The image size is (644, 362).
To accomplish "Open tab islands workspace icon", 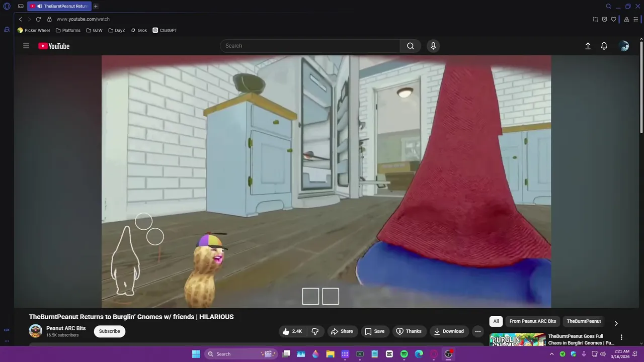I will tap(21, 6).
